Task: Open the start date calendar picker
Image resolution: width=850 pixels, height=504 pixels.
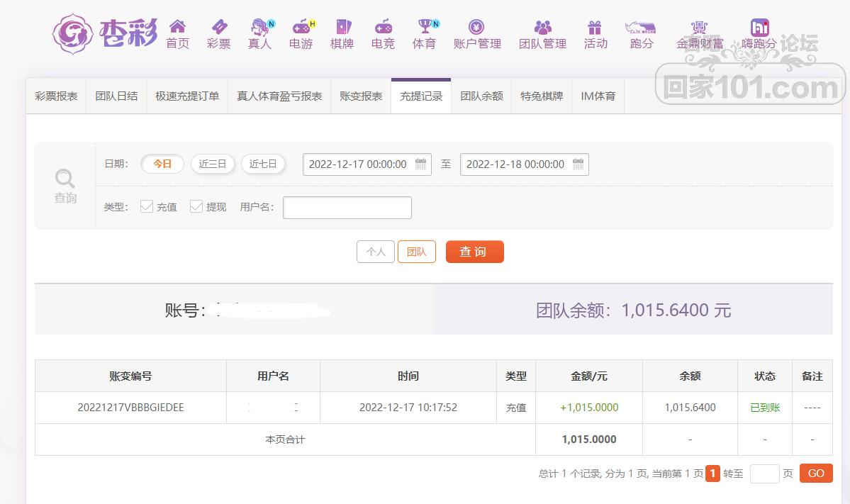Action: point(421,164)
